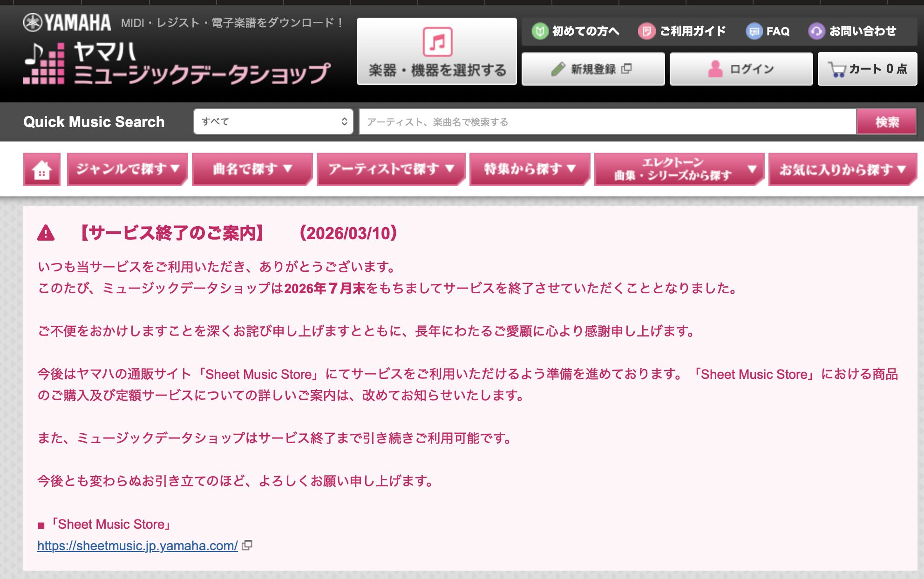
Task: Click external link icon after sheetmusic URL
Action: click(247, 545)
